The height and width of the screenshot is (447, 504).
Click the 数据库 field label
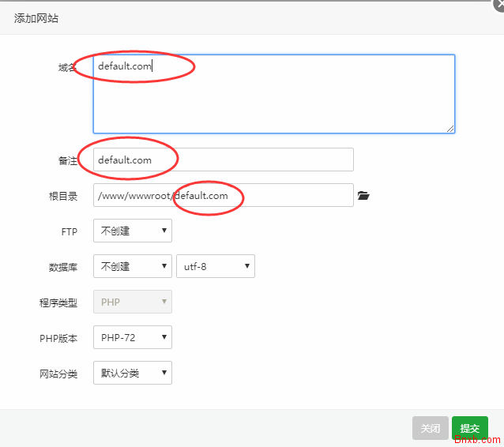click(63, 267)
